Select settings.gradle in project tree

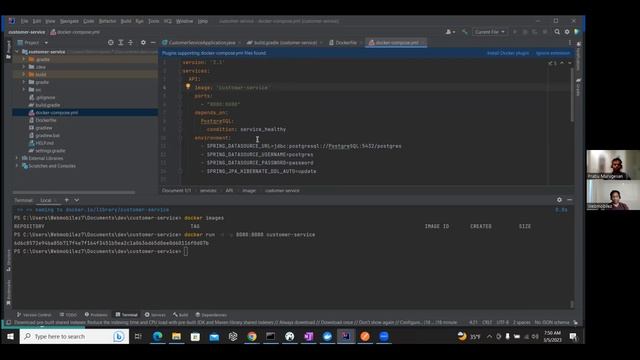50,151
